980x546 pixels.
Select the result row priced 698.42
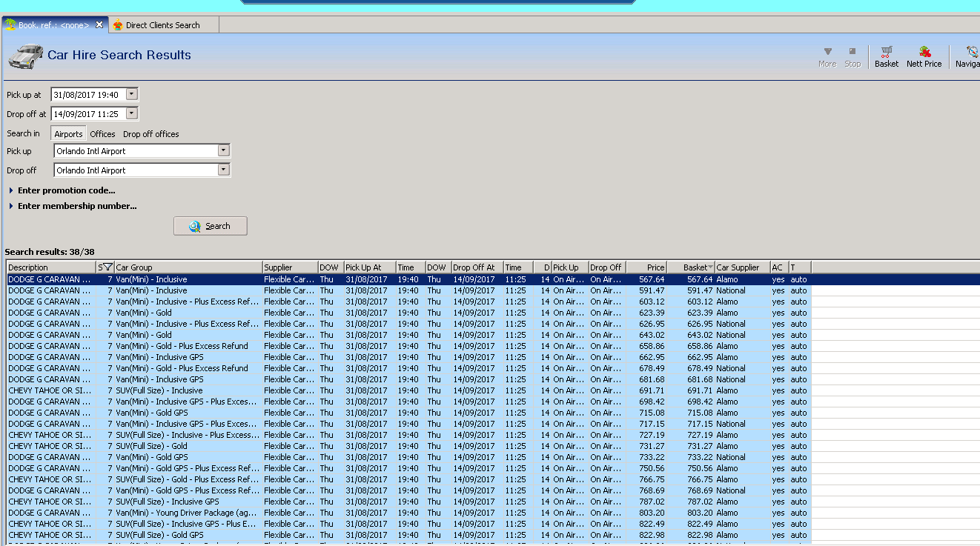click(408, 402)
